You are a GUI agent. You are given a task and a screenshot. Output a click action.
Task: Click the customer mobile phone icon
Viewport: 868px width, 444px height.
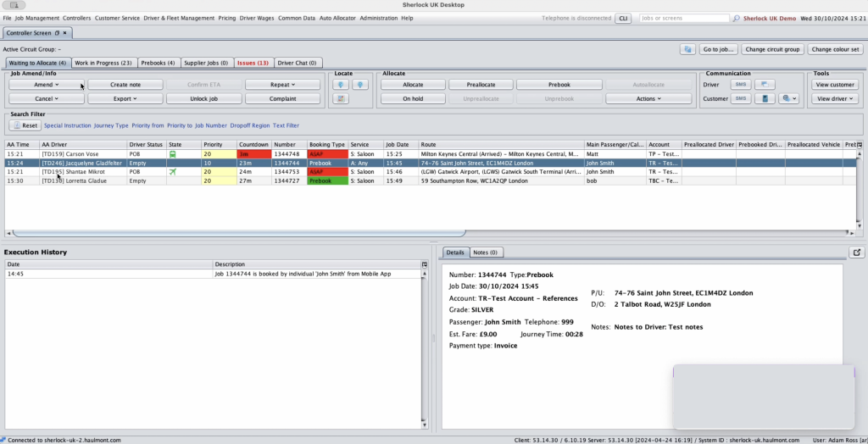coord(765,98)
